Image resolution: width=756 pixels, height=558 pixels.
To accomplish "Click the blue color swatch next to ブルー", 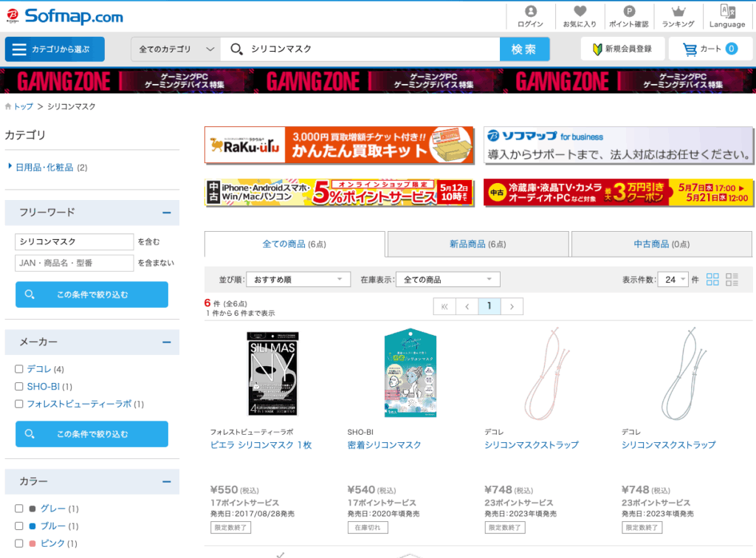I will (32, 526).
